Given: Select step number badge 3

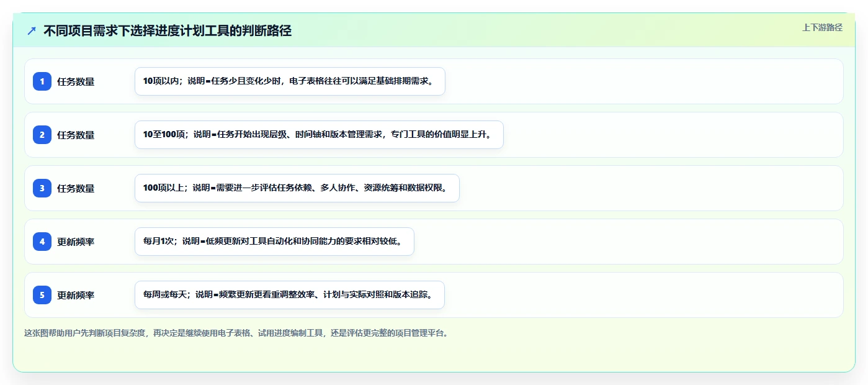Looking at the screenshot, I should pyautogui.click(x=42, y=188).
